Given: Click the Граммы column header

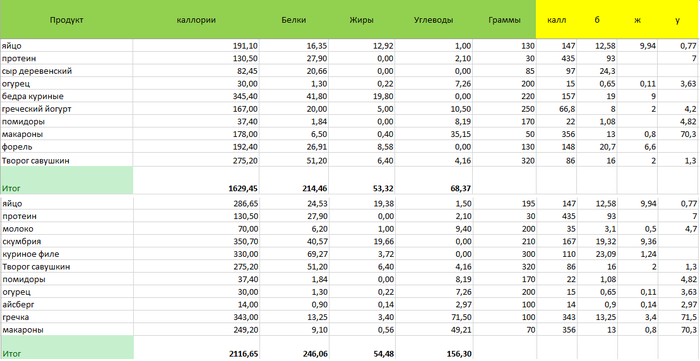Looking at the screenshot, I should point(504,20).
